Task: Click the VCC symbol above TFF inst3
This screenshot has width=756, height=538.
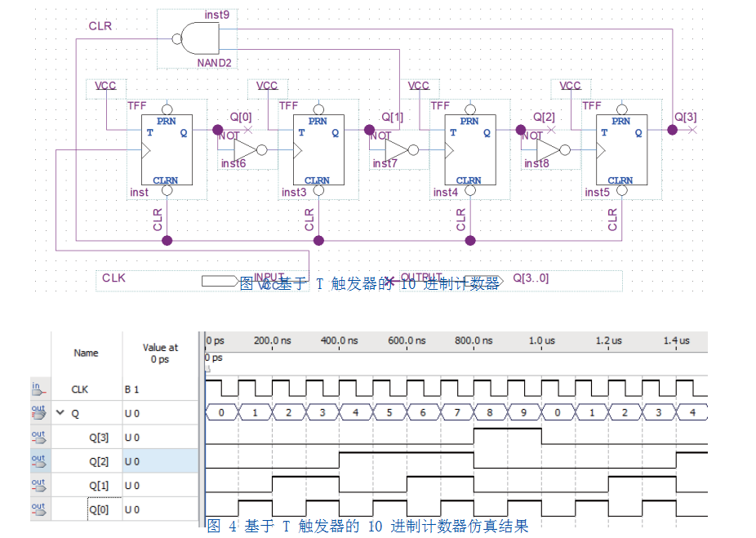Action: pos(267,87)
